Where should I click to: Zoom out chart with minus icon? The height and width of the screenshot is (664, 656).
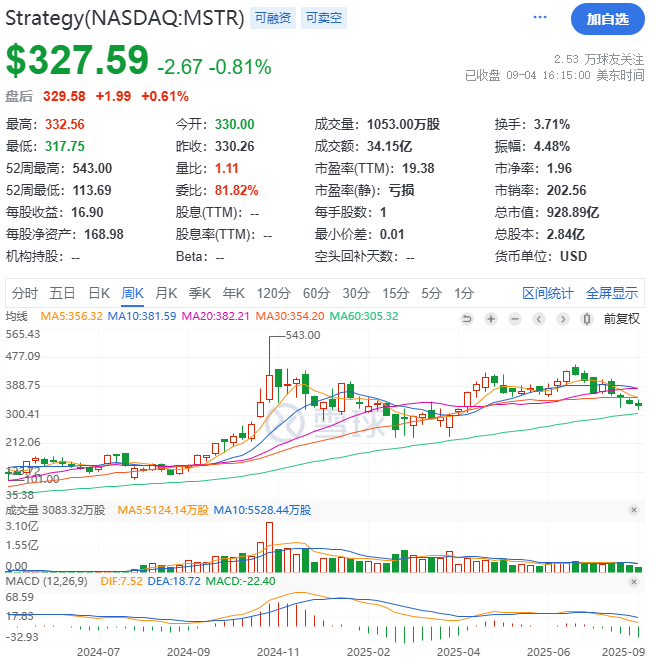pos(515,318)
